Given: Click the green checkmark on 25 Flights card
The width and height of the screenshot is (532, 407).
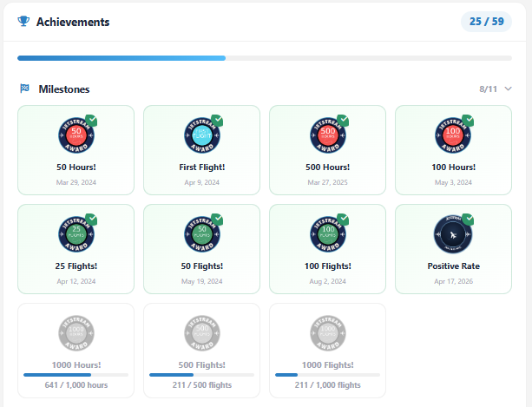Looking at the screenshot, I should [x=91, y=220].
